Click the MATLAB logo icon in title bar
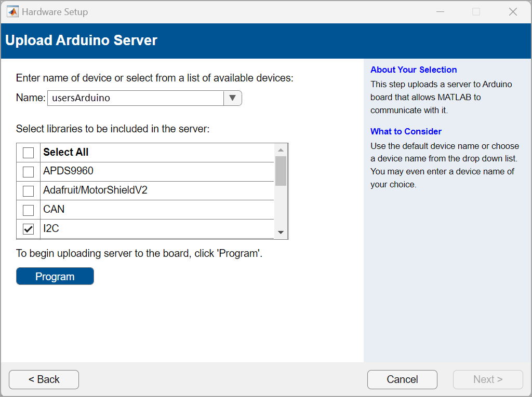The height and width of the screenshot is (397, 532). 13,11
